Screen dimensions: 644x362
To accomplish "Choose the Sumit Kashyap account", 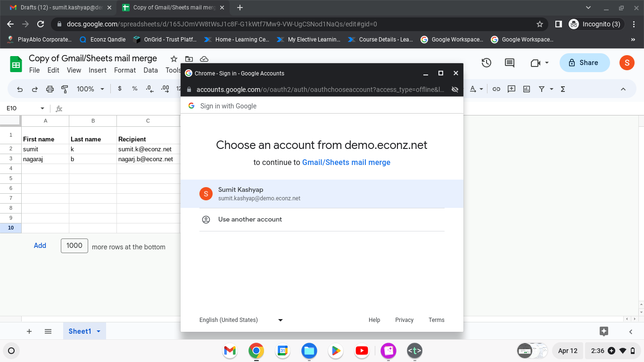I will (x=322, y=194).
